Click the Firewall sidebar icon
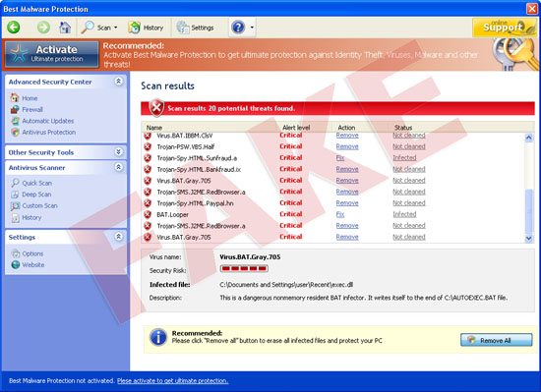Viewport: 541px width, 392px height. coord(15,109)
